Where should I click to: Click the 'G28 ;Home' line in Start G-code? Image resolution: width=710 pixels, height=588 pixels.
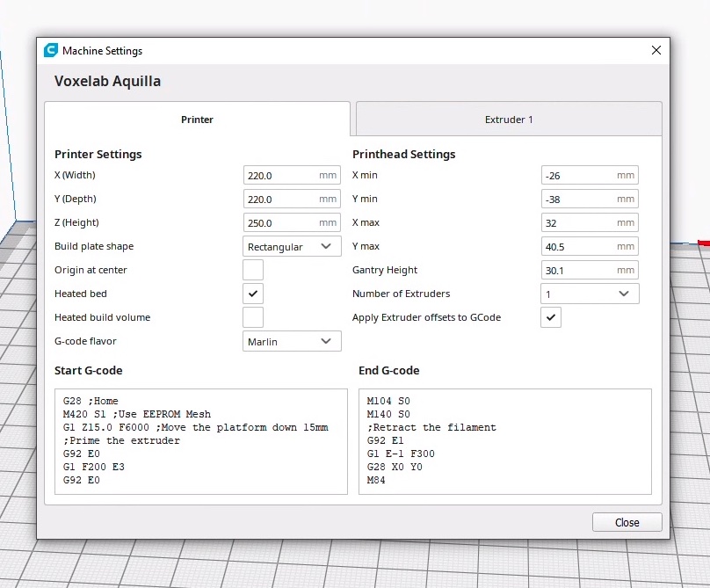click(x=91, y=401)
